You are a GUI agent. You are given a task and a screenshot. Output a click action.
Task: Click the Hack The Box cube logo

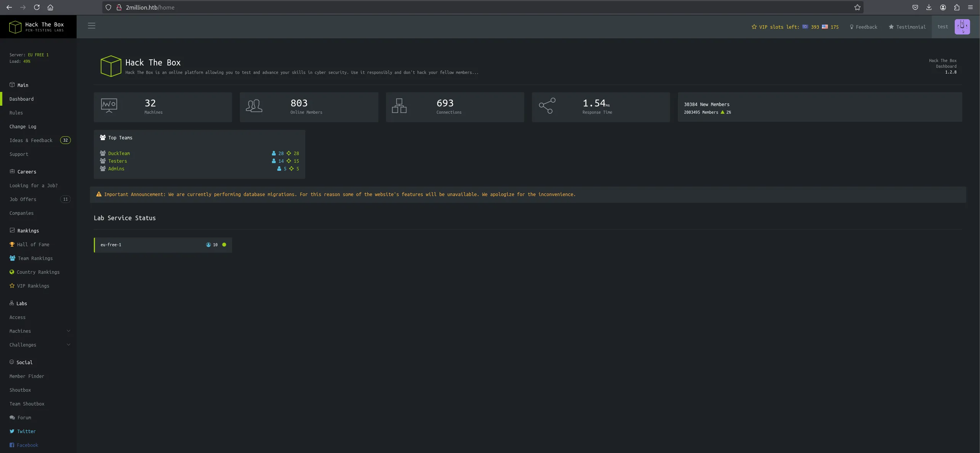click(15, 27)
